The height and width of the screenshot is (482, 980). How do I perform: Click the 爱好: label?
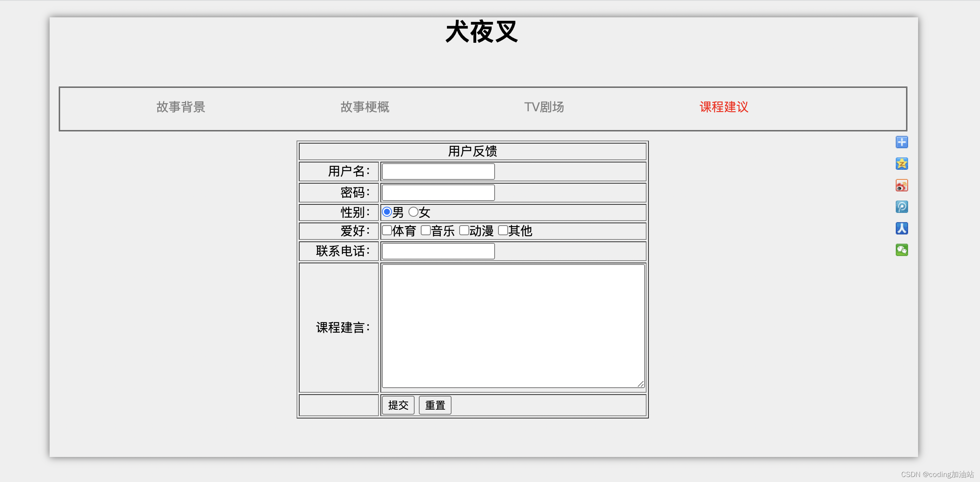pos(355,231)
